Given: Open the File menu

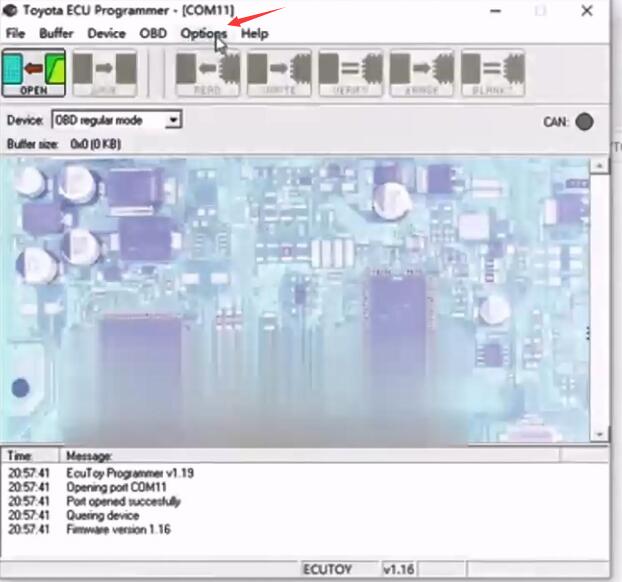Looking at the screenshot, I should coord(15,33).
